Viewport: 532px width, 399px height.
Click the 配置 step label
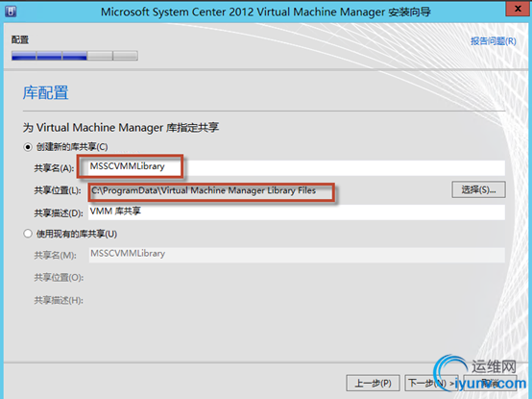point(20,39)
